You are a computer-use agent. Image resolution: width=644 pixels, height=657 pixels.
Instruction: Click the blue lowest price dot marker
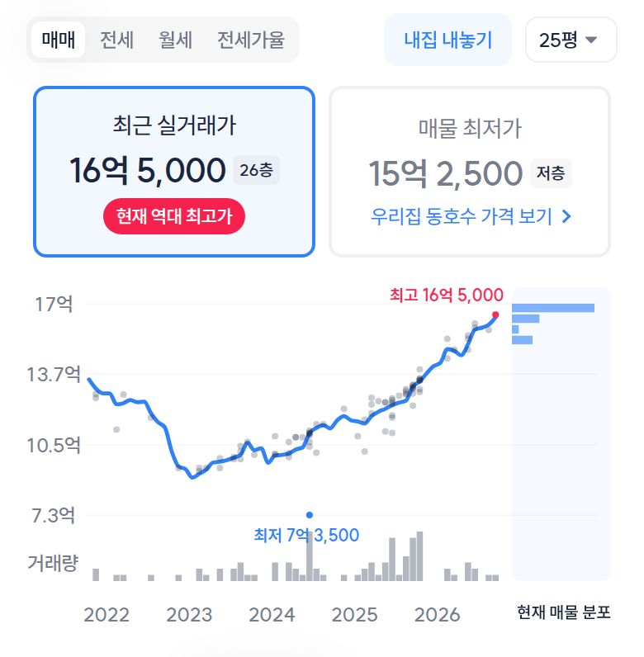[310, 515]
